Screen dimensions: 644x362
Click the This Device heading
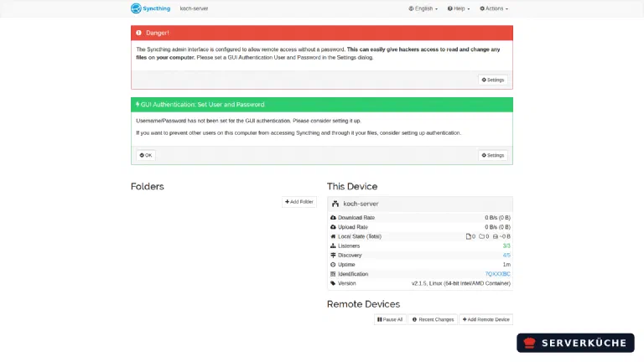352,186
